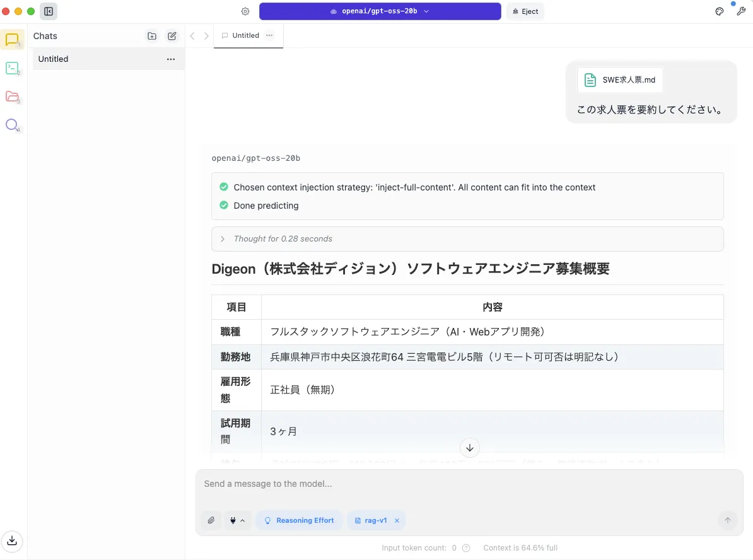753x560 pixels.
Task: Eject the loaded model
Action: pyautogui.click(x=525, y=11)
